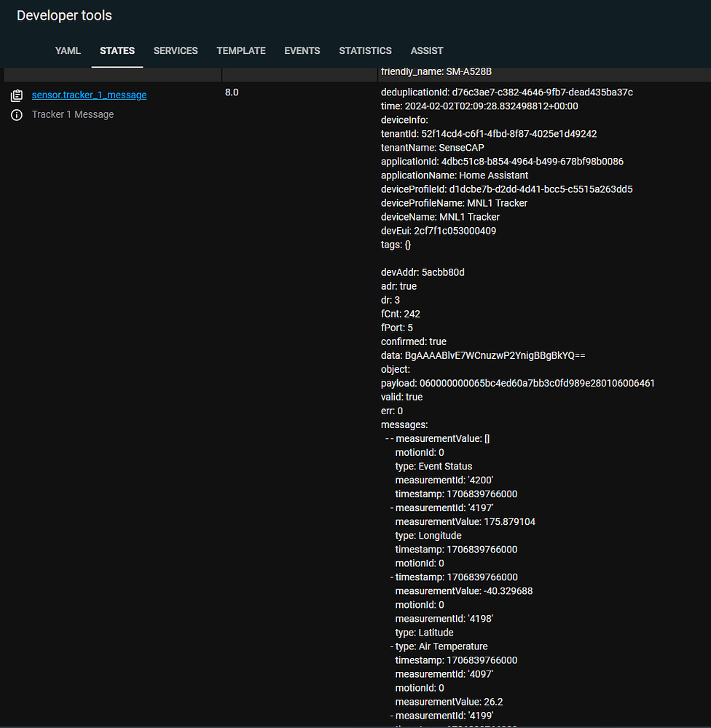Screen dimensions: 711x728
Task: Select the STATES tab
Action: (117, 51)
